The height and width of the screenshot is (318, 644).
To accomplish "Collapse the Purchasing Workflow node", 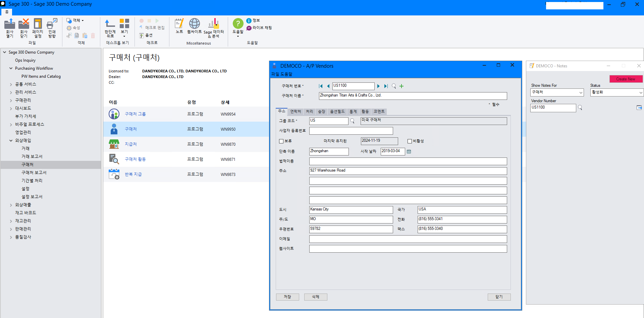I will (11, 68).
